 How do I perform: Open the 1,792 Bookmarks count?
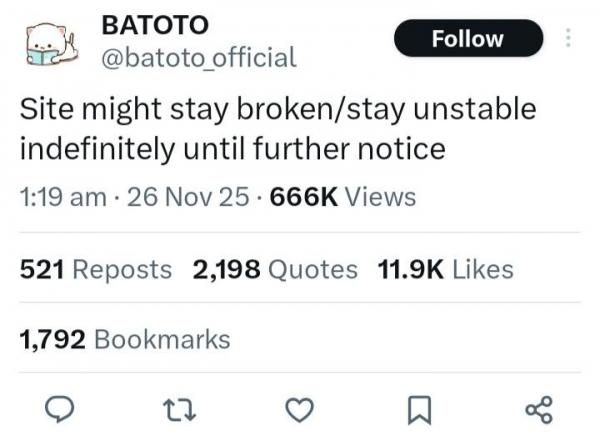[125, 340]
